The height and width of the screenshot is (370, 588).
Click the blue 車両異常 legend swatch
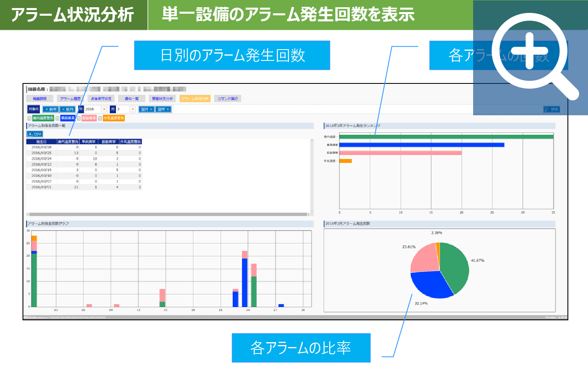[68, 118]
